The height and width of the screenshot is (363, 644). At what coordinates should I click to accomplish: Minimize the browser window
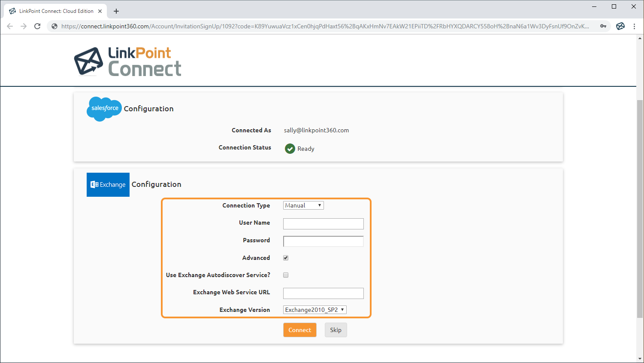click(595, 6)
